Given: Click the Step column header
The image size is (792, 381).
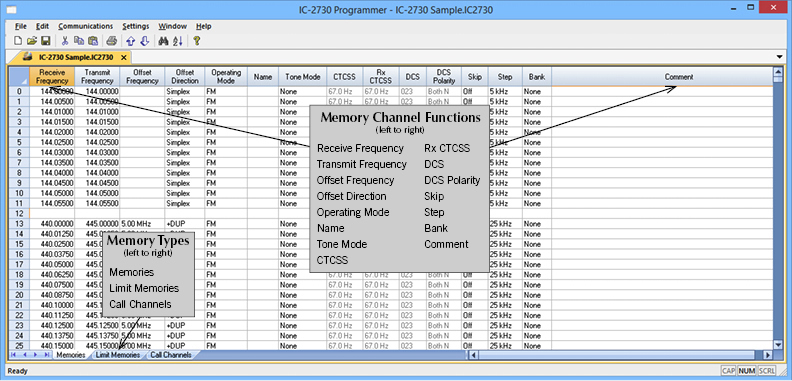Looking at the screenshot, I should coord(505,77).
